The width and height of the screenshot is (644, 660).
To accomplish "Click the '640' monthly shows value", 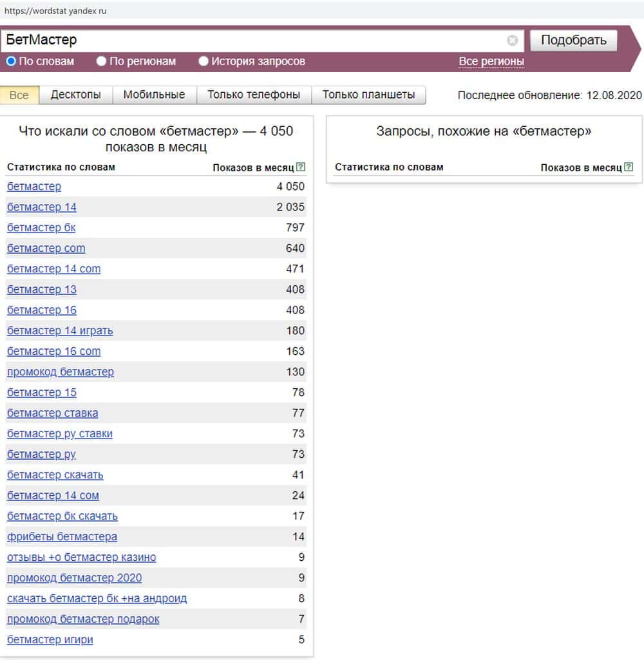I will click(295, 249).
